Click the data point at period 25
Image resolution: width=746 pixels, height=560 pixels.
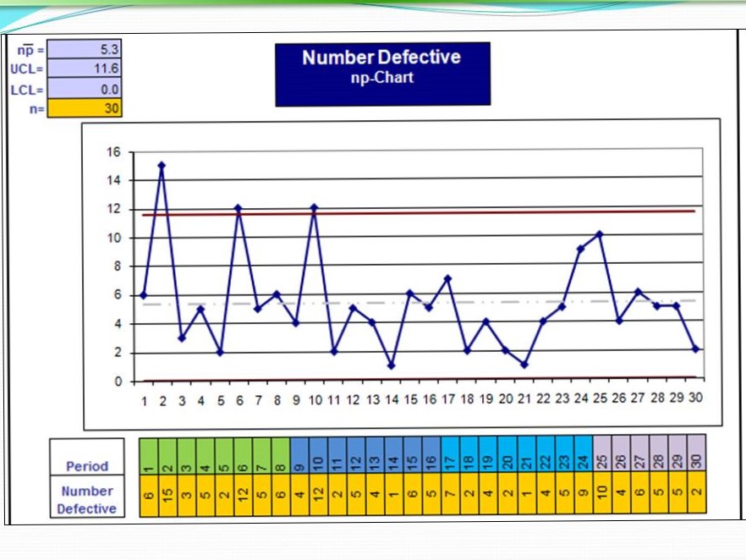600,234
